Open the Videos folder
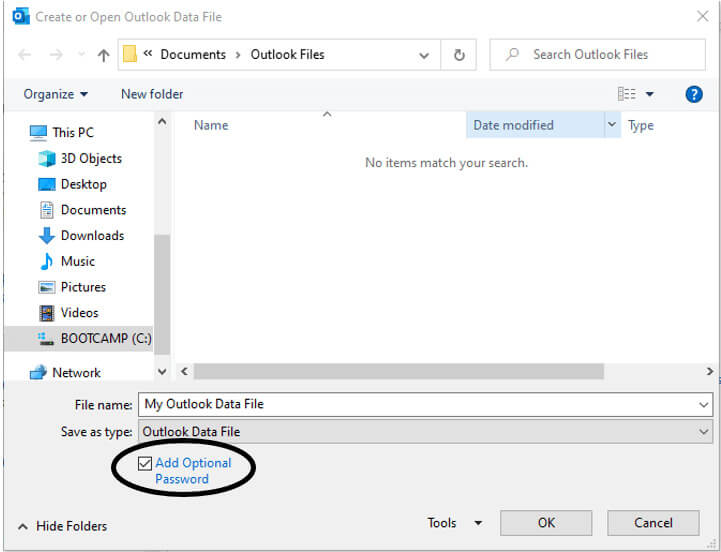Screen dimensions: 721x552 point(80,313)
